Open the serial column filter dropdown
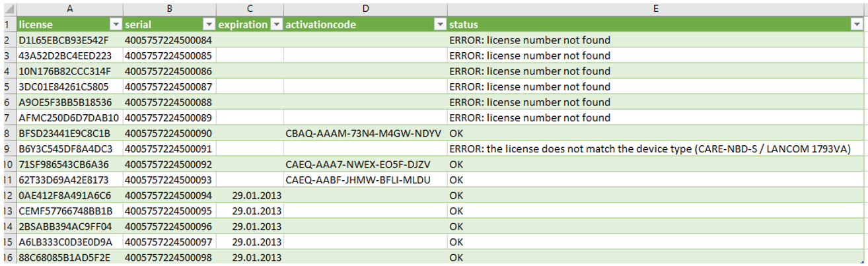The image size is (868, 266). point(209,24)
